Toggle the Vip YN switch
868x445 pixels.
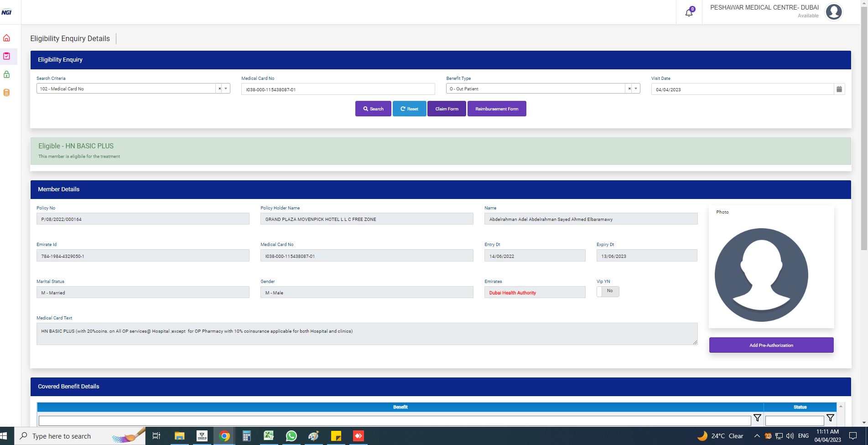[x=608, y=291]
